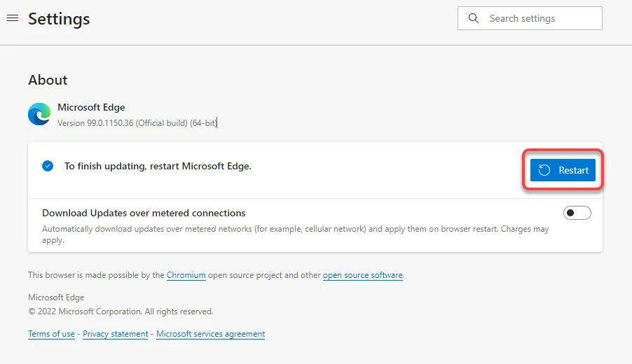The image size is (632, 364).
Task: Click the Microsoft Edge product name
Action: (x=91, y=107)
